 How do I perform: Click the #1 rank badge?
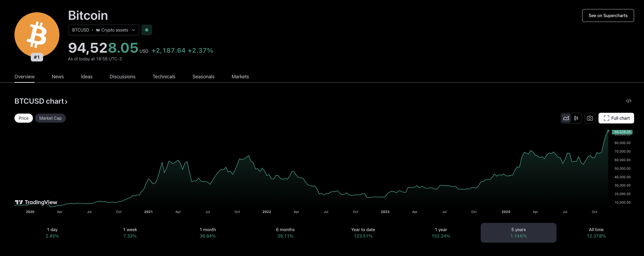(x=37, y=57)
